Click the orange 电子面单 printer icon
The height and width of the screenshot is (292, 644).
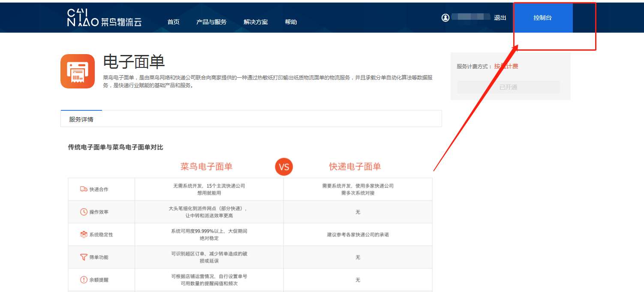[x=78, y=71]
